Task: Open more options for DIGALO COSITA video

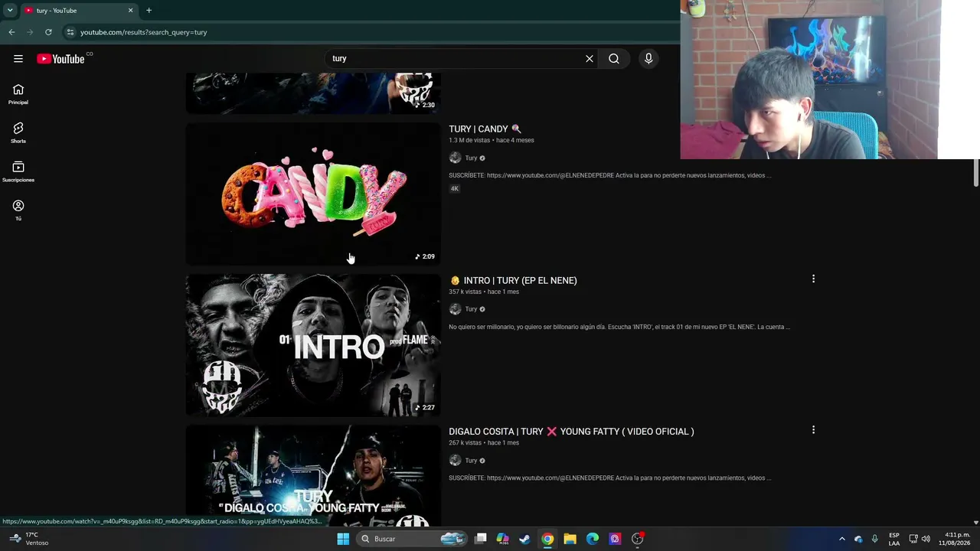Action: coord(813,430)
